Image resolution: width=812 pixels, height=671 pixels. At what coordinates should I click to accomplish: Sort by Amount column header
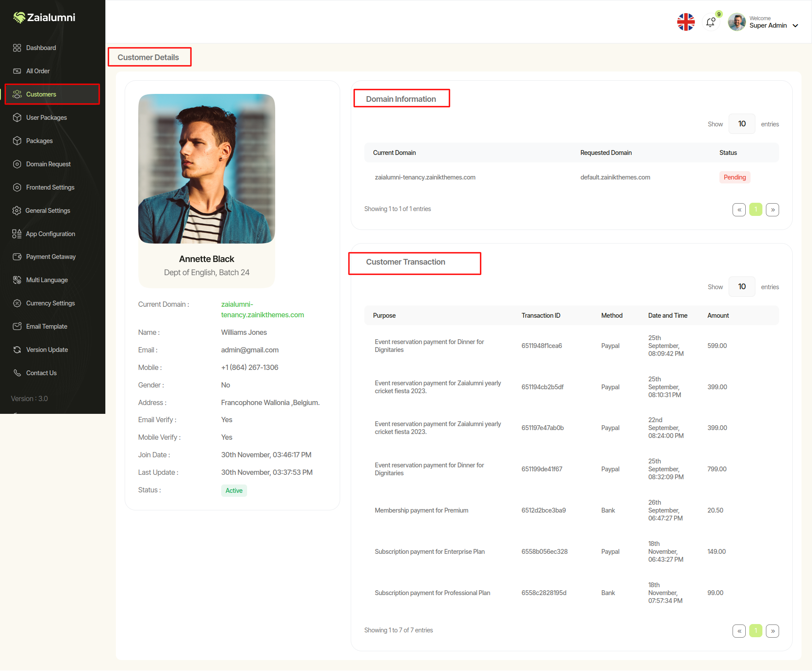[x=718, y=316]
